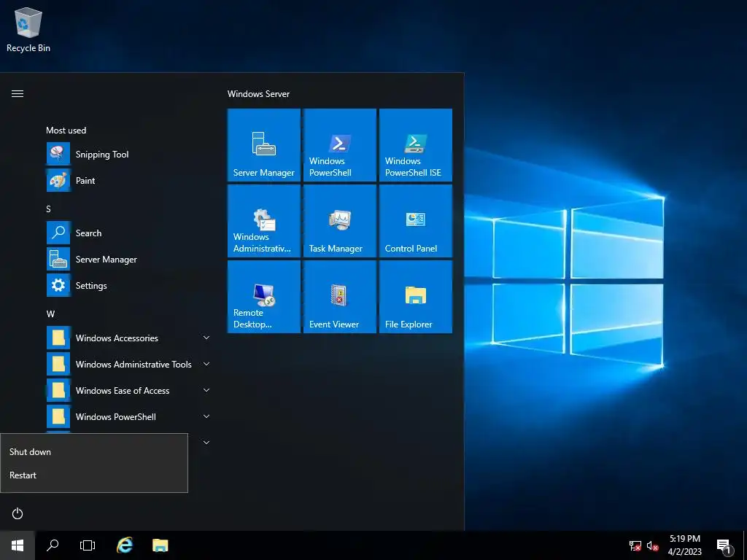Launch Internet Explorer from taskbar
The image size is (747, 560).
point(125,545)
